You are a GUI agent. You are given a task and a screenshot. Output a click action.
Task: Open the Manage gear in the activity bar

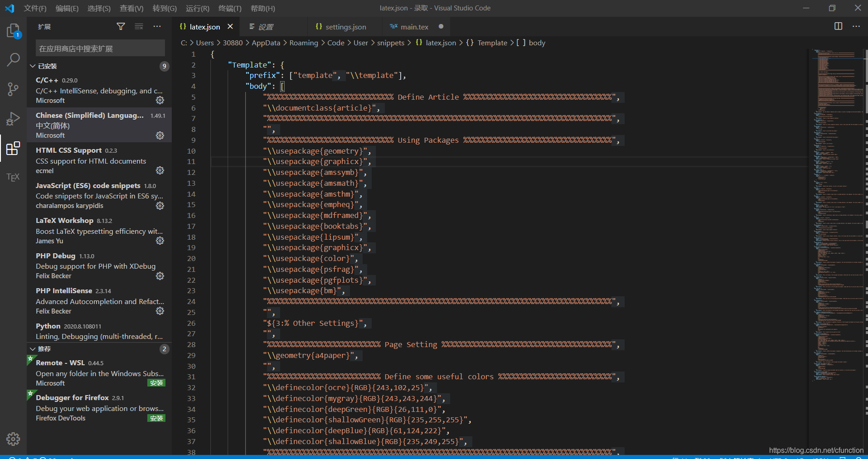[13, 439]
